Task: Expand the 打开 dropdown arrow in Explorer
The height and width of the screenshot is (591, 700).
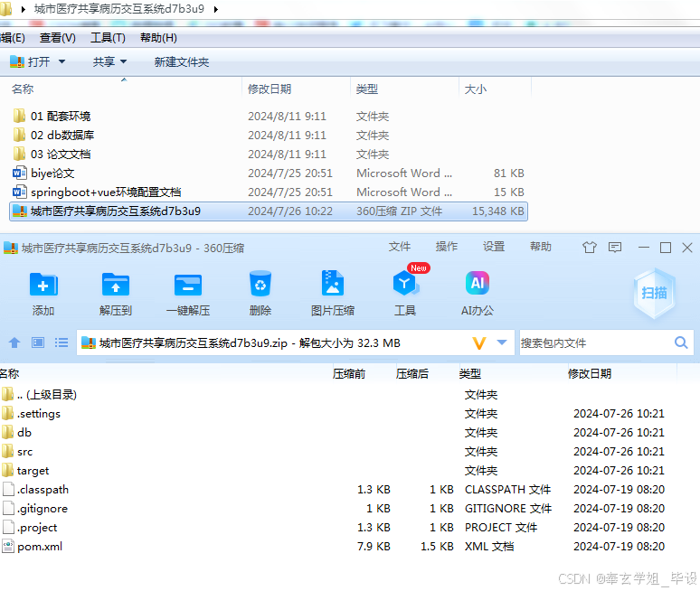Action: point(61,61)
